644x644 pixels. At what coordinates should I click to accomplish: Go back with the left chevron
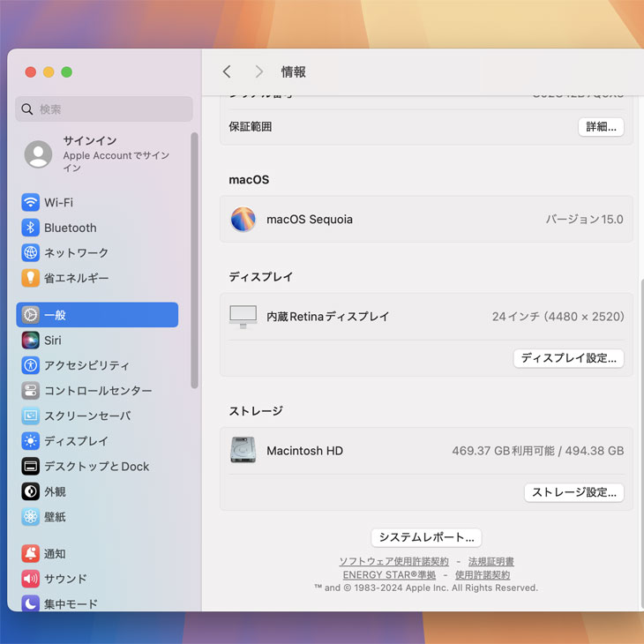point(227,71)
